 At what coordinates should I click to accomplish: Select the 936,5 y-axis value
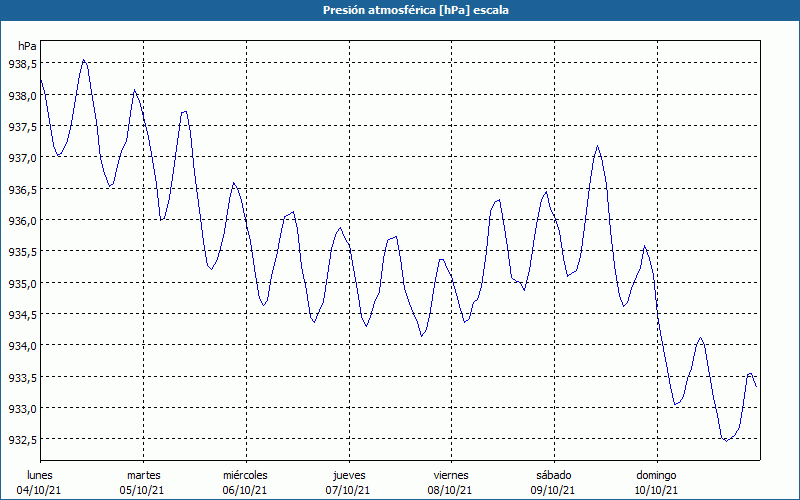click(22, 189)
